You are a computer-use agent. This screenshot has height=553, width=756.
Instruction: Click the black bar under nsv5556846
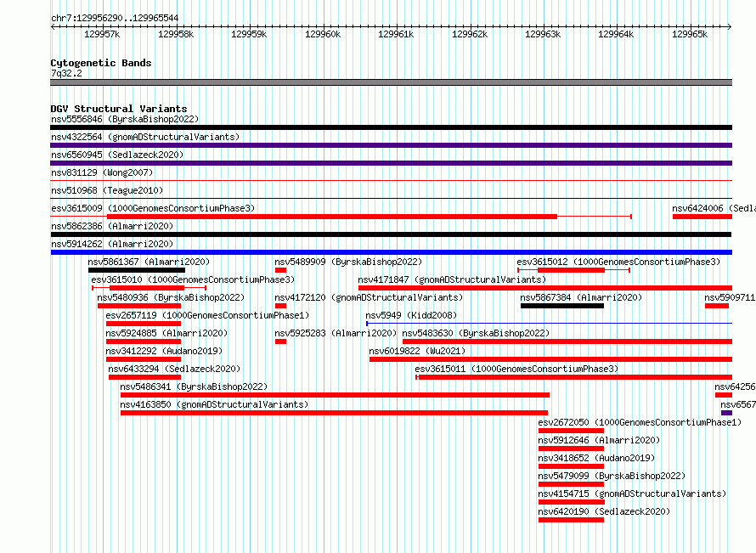(391, 127)
